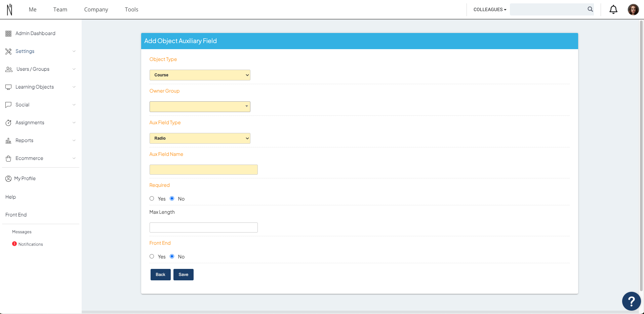Click the Learning Objects sidebar label
This screenshot has height=314, width=644.
(x=35, y=87)
